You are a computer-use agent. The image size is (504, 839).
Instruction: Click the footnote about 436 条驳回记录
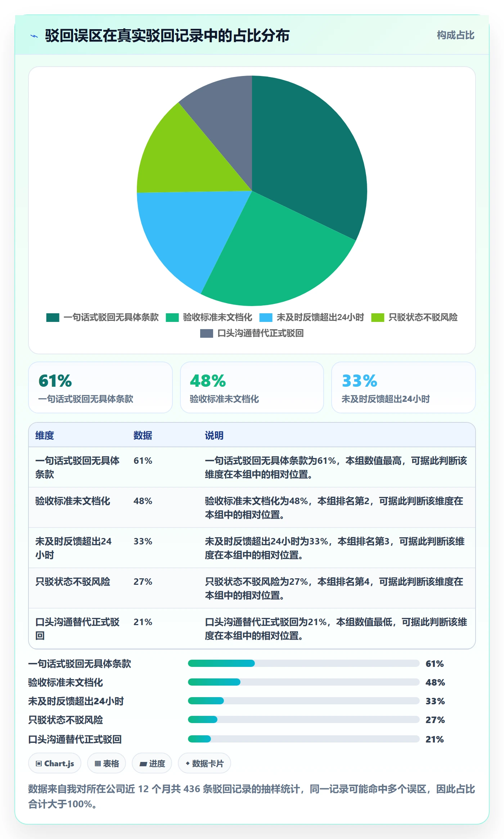pos(252,796)
